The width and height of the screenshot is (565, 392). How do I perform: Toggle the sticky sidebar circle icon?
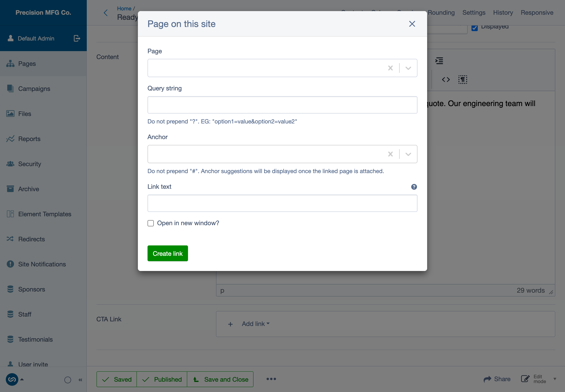[67, 380]
